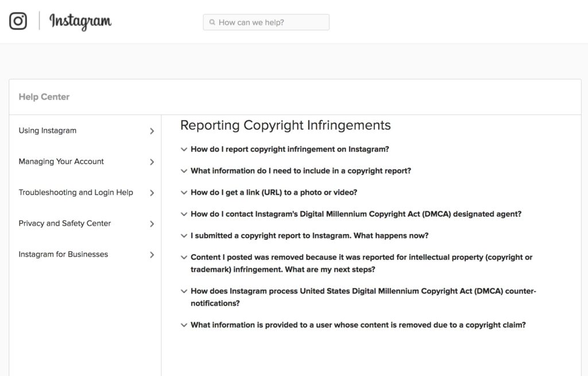Expand chevron for 'How do I get a link (URL)'
Viewport: 588px width, 376px height.
[x=184, y=193]
